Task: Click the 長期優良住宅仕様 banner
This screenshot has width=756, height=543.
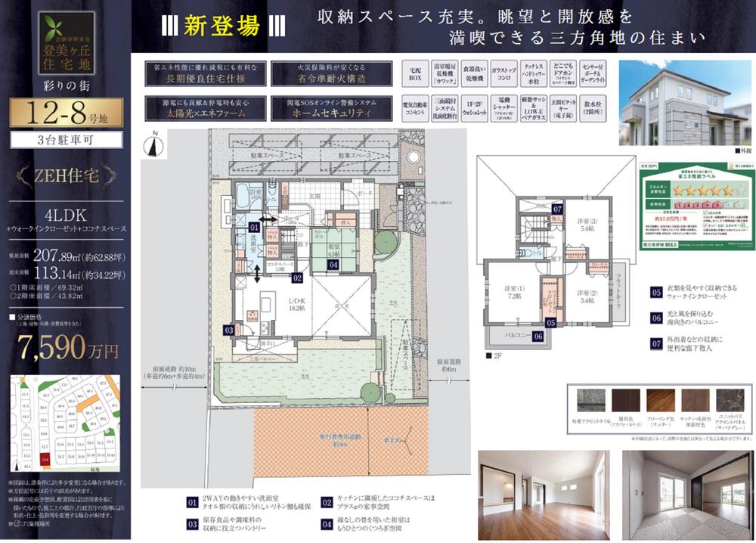Action: coord(206,74)
